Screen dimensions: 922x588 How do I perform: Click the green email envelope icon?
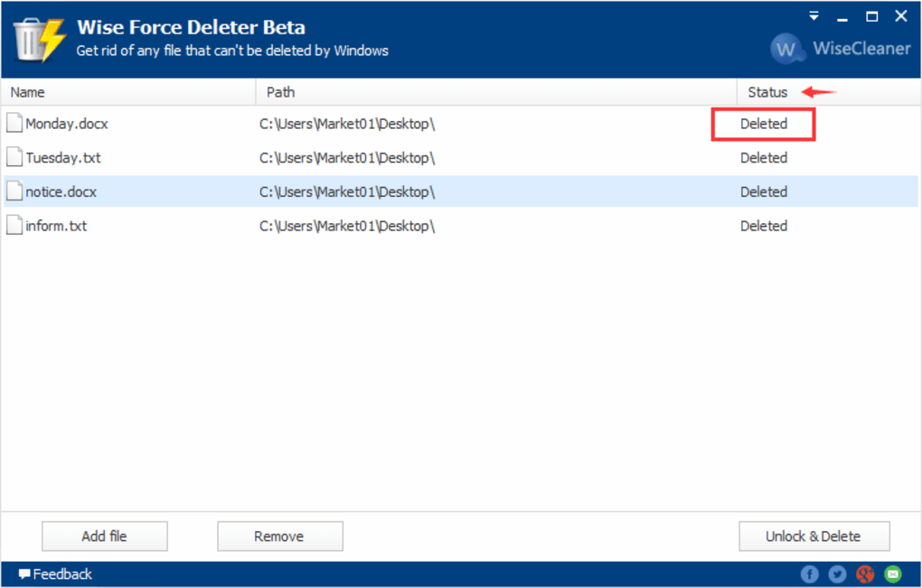coord(893,574)
